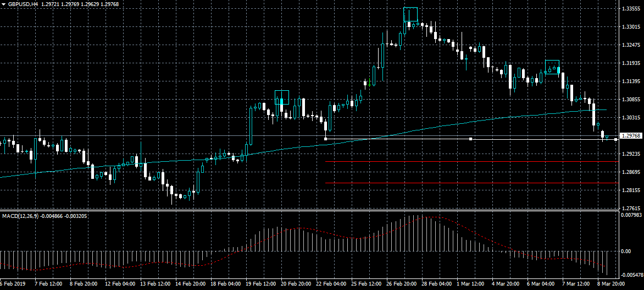
Task: Click the 1.28155 price scale label
Action: pyautogui.click(x=631, y=190)
